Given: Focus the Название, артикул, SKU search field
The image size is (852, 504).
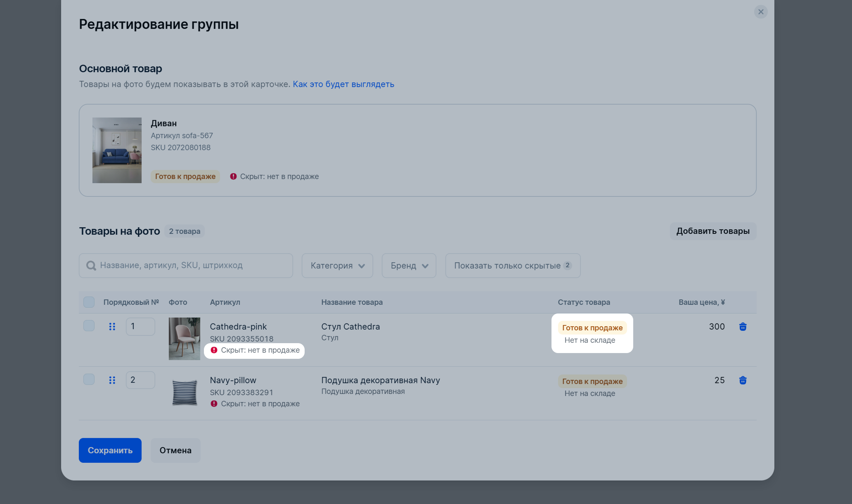Looking at the screenshot, I should (x=186, y=266).
